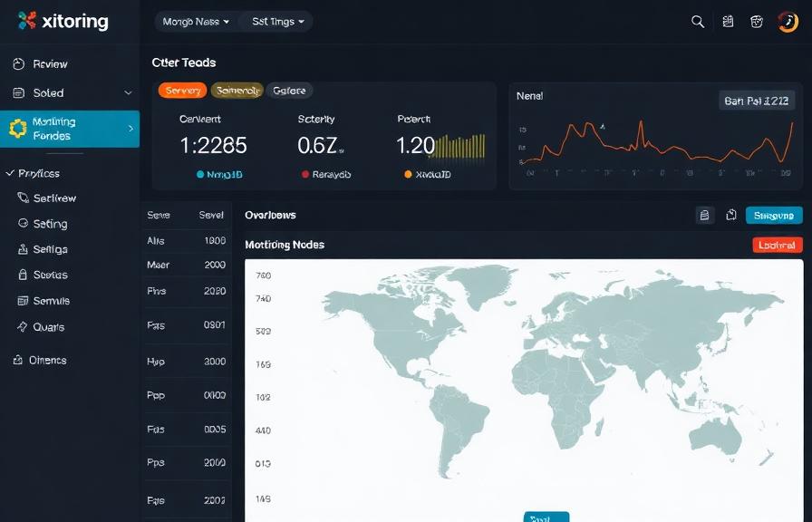Switch to the Saimonoly filter tab

click(236, 90)
